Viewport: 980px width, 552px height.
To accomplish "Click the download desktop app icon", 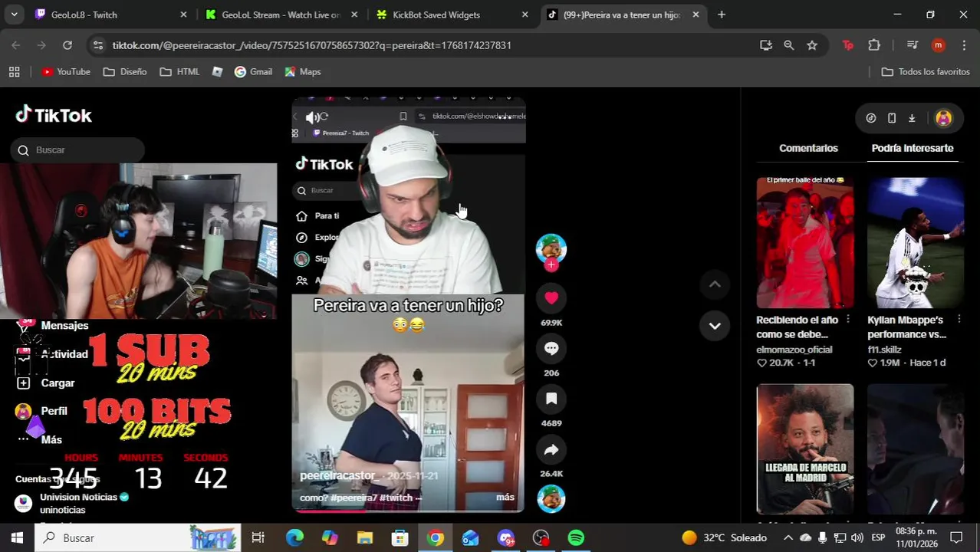I will (x=912, y=118).
